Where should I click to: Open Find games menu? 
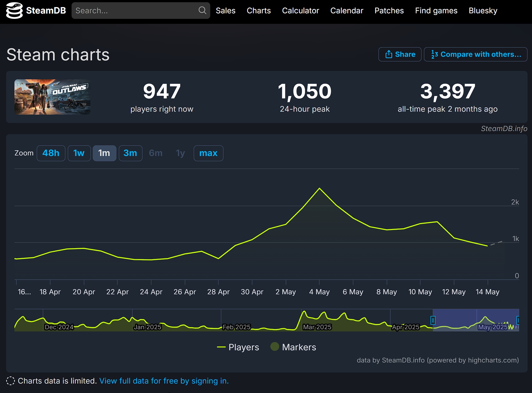[436, 11]
